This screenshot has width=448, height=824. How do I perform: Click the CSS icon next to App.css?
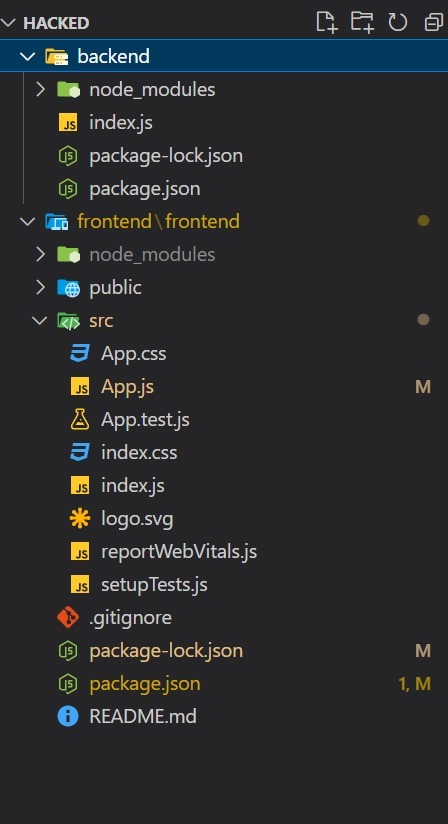(79, 353)
